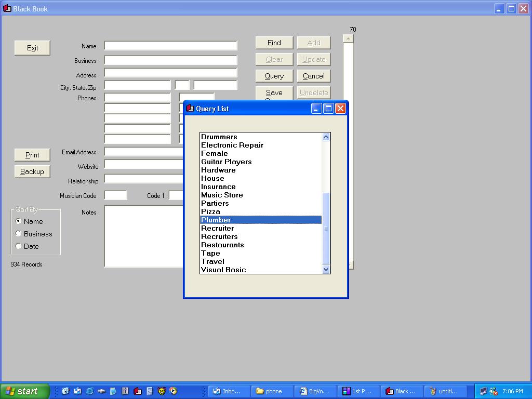The width and height of the screenshot is (532, 399).
Task: Sort by Business radio option
Action: click(x=19, y=234)
